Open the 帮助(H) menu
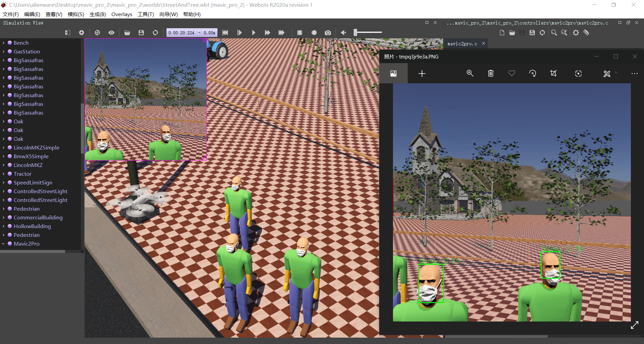The height and width of the screenshot is (344, 644). (x=192, y=14)
